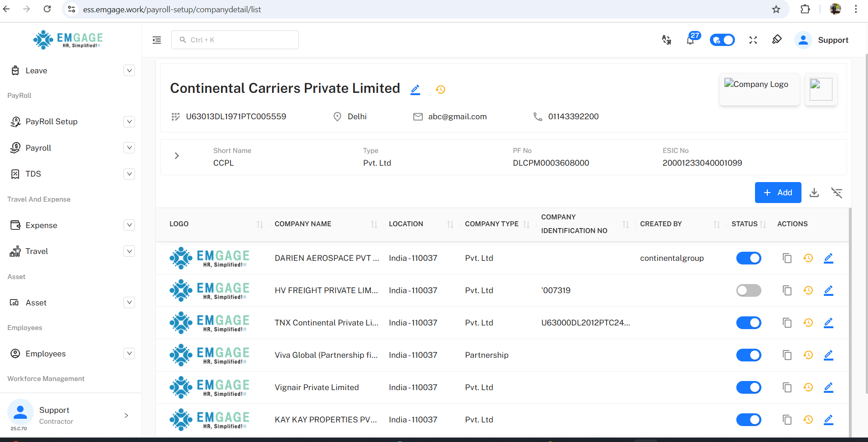Click the notification bell icon
Image resolution: width=868 pixels, height=442 pixels.
[690, 41]
